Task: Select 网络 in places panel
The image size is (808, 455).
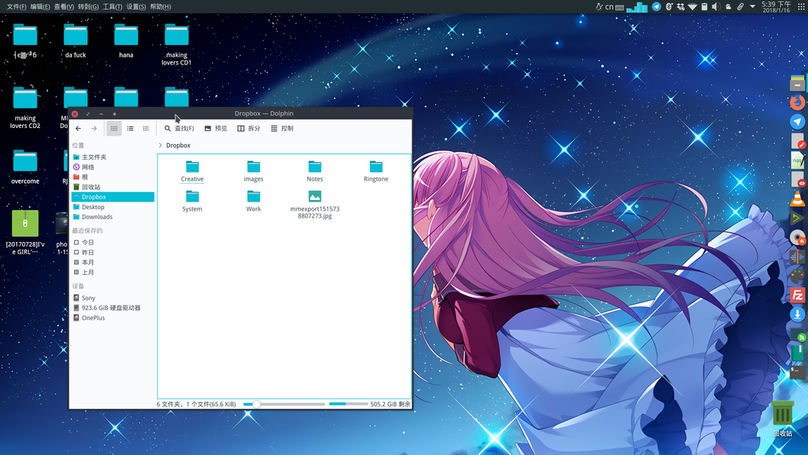Action: 113,167
